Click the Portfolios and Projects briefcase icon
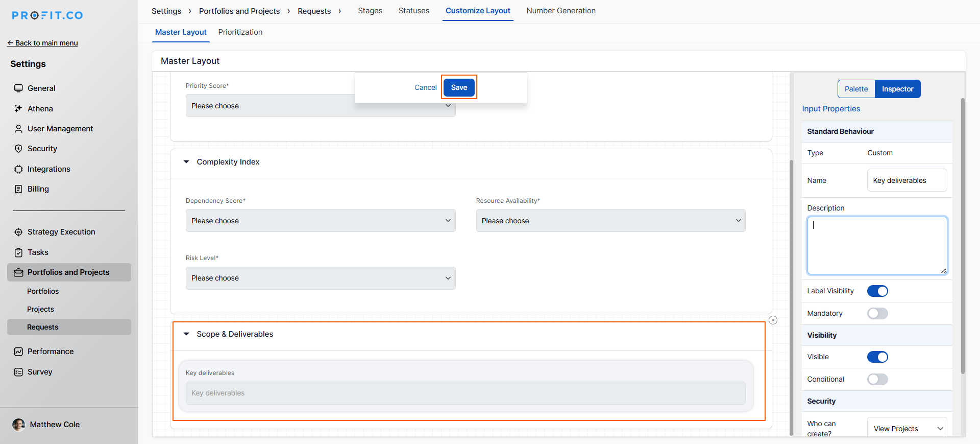 click(18, 272)
